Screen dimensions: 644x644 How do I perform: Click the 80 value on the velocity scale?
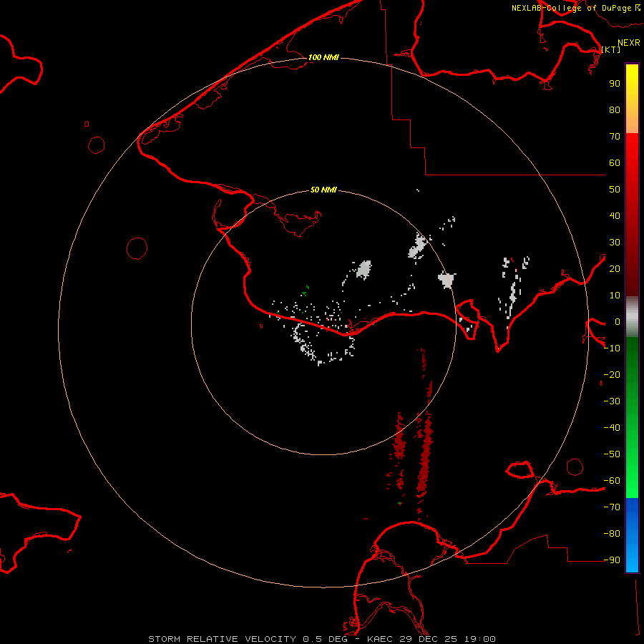(x=615, y=109)
